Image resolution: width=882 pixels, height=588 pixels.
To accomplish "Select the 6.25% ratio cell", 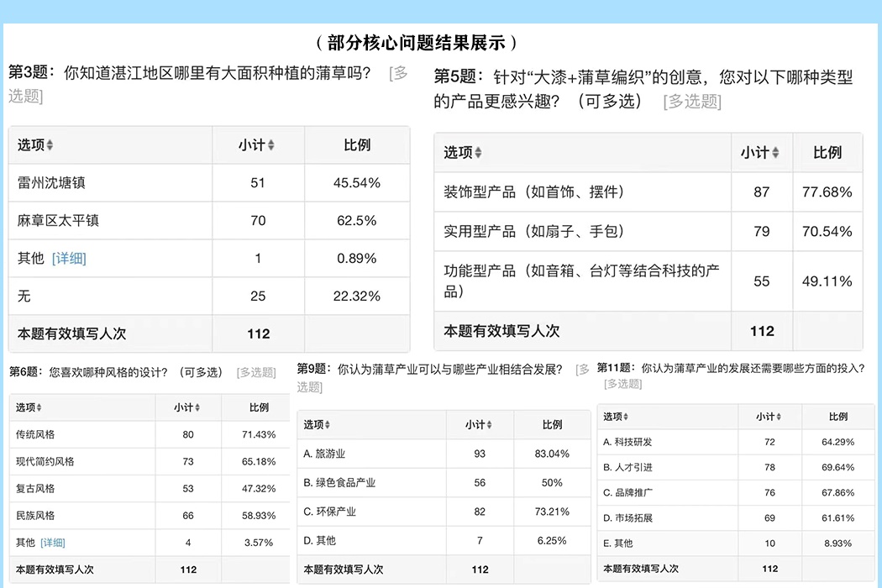I will (x=553, y=541).
